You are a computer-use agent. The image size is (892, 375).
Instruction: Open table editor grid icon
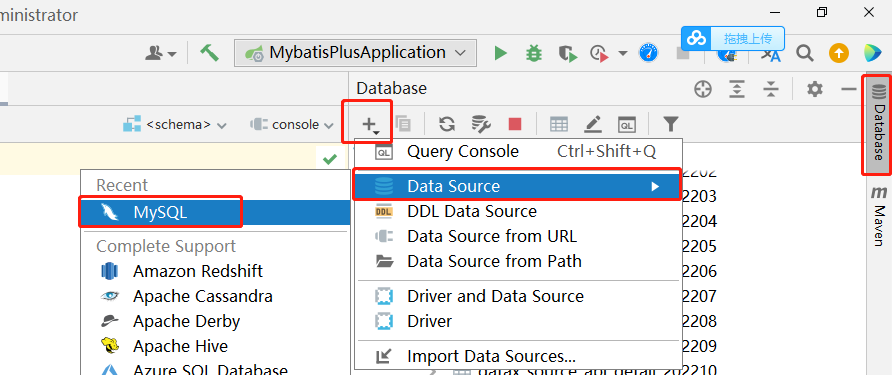click(x=559, y=124)
